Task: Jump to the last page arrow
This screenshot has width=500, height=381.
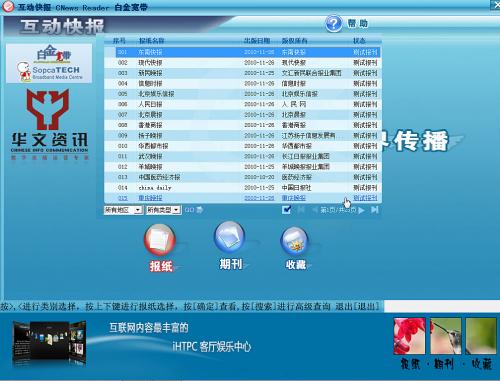Action: click(375, 210)
